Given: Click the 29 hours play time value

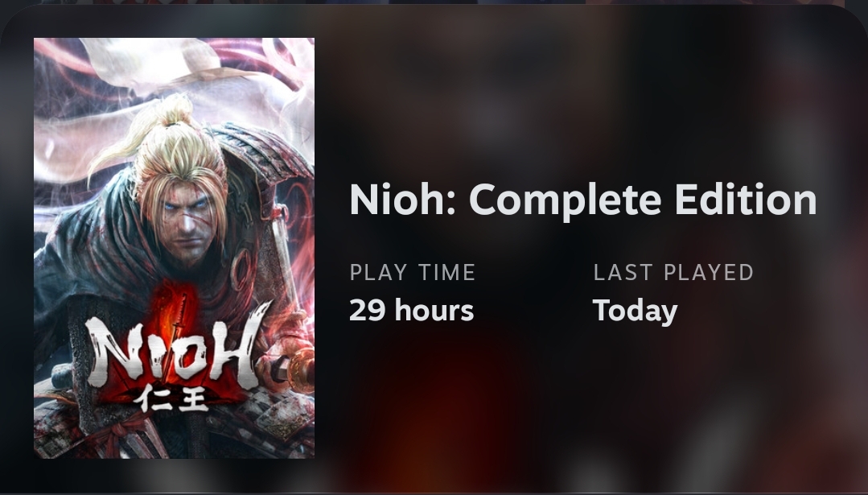Looking at the screenshot, I should click(x=411, y=310).
